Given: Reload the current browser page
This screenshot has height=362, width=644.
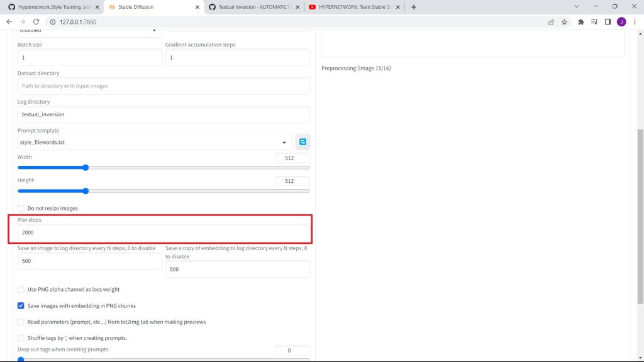Looking at the screenshot, I should coord(36,21).
